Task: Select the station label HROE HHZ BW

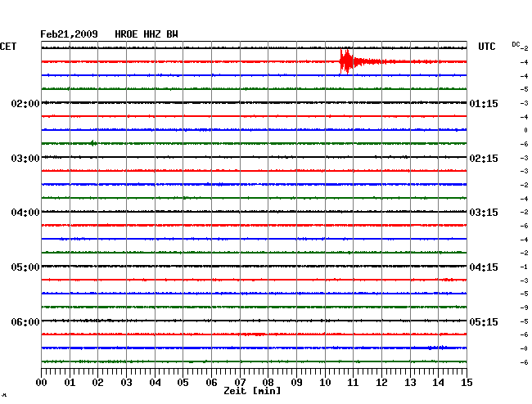Action: [x=147, y=34]
